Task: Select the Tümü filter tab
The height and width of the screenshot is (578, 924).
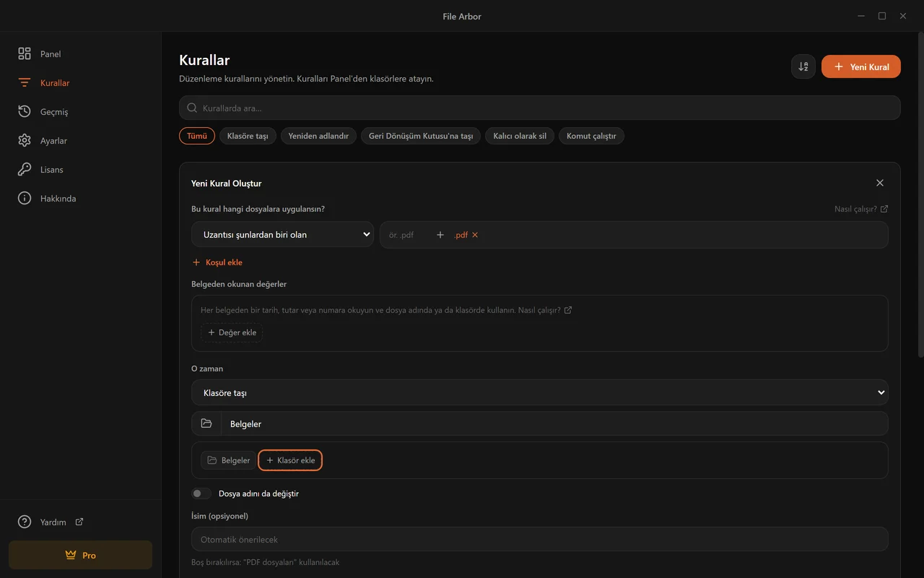Action: coord(197,136)
